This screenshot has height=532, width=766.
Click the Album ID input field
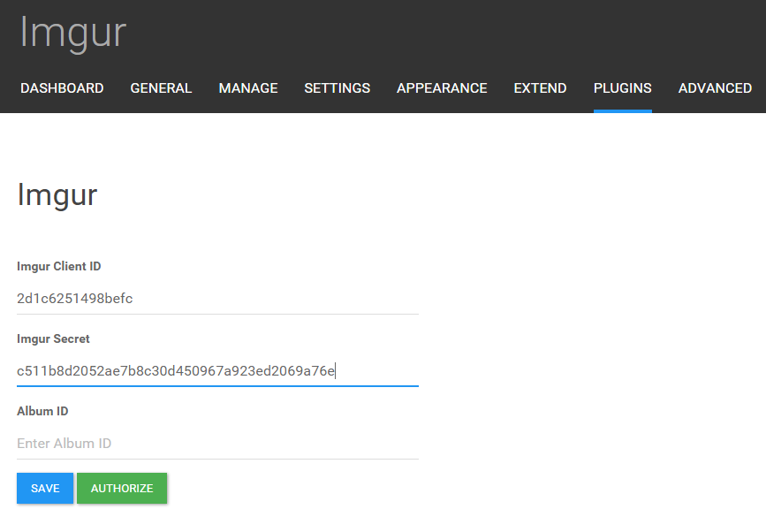click(x=217, y=443)
